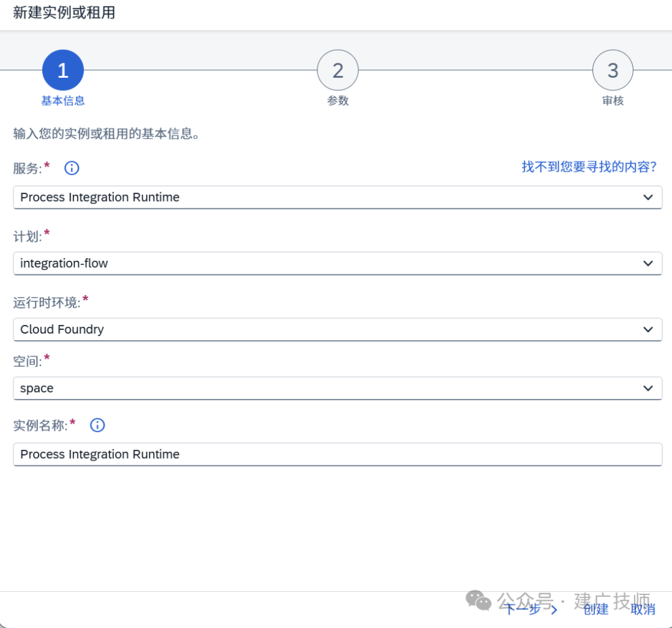Click the 参数 step label
This screenshot has height=628, width=672.
click(338, 101)
